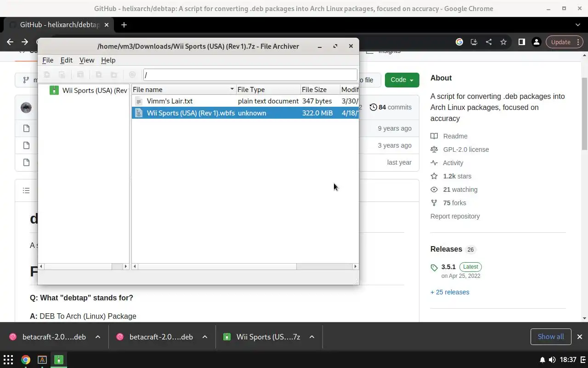Image resolution: width=588 pixels, height=368 pixels.
Task: Open first betacraft-2.0 .deb download options chevron
Action: tap(98, 337)
